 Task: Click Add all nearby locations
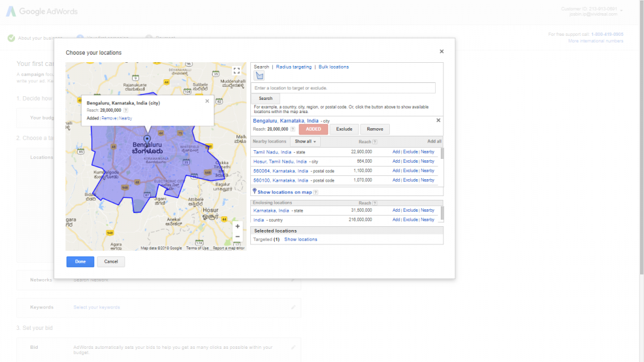[434, 141]
